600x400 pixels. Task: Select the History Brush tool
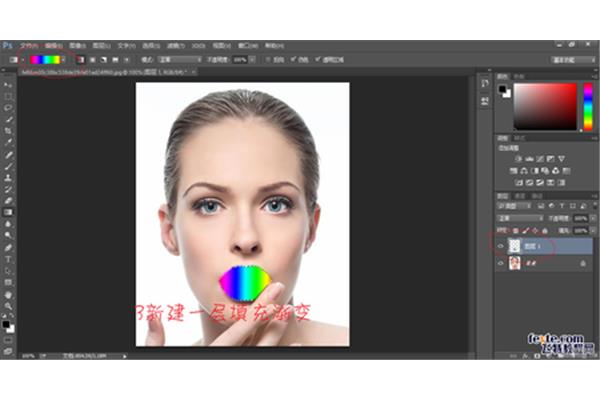pos(8,189)
